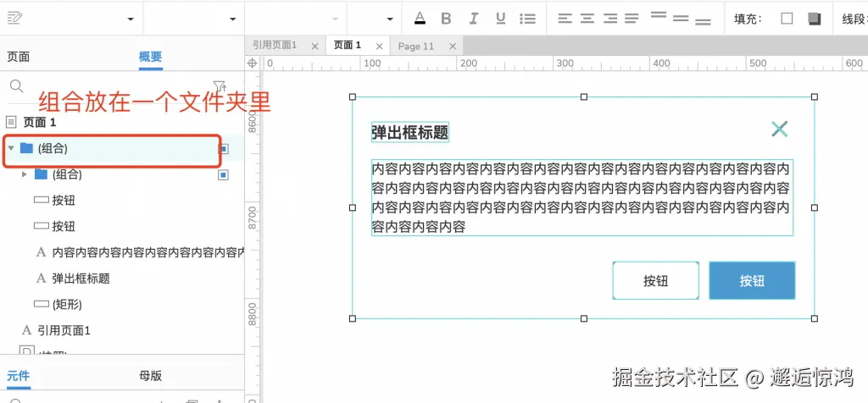Click the ruler origin crosshair icon
Image resolution: width=868 pixels, height=403 pixels.
252,63
